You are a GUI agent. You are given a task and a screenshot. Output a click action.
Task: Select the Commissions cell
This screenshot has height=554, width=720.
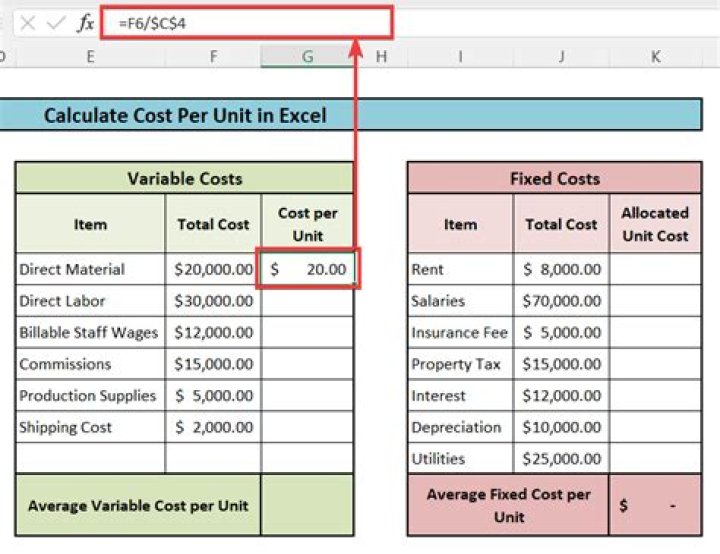pos(90,364)
